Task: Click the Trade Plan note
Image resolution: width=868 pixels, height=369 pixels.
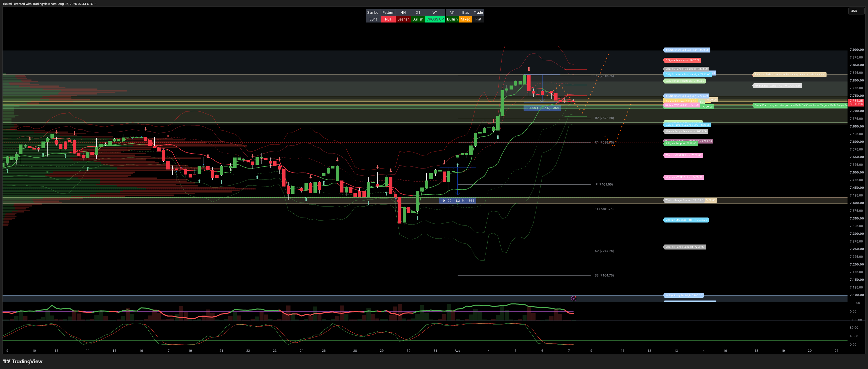Action: point(800,105)
